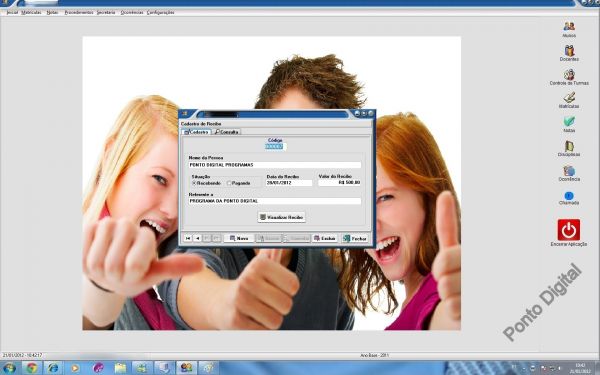Viewport: 600px width, 375px height.
Task: Launch Internet Explorer from the taskbar
Action: tap(53, 368)
